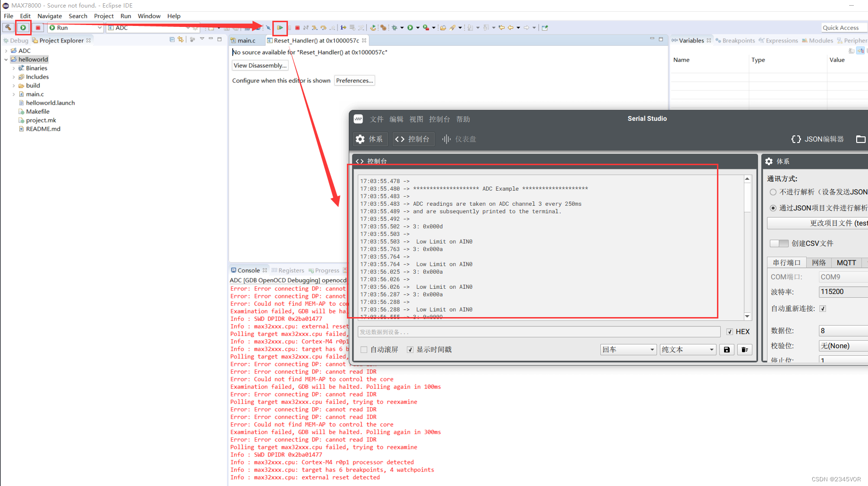Click the open folder icon in Serial Studio toolbar

[861, 139]
